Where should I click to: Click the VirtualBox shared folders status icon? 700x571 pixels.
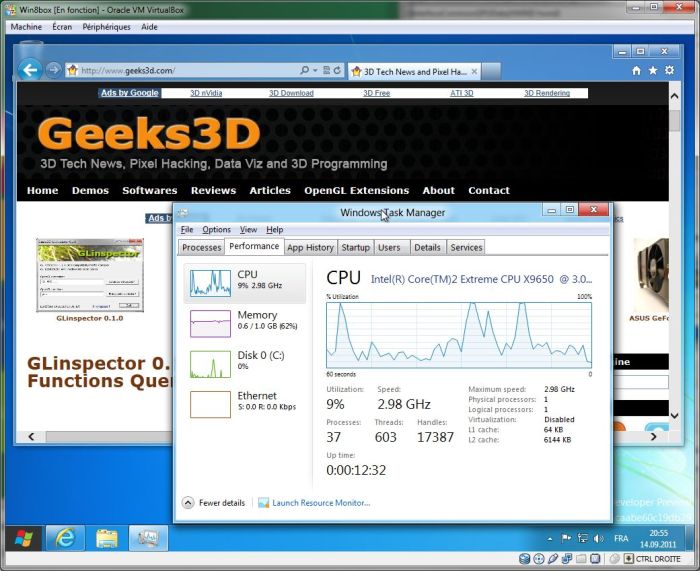(x=581, y=558)
